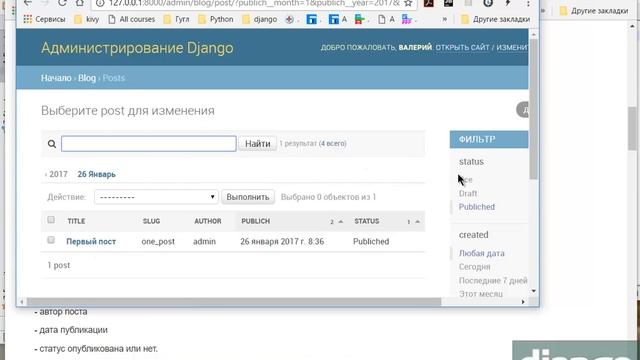Image resolution: width=640 pixels, height=360 pixels.
Task: Focus the post search input field
Action: pyautogui.click(x=149, y=144)
